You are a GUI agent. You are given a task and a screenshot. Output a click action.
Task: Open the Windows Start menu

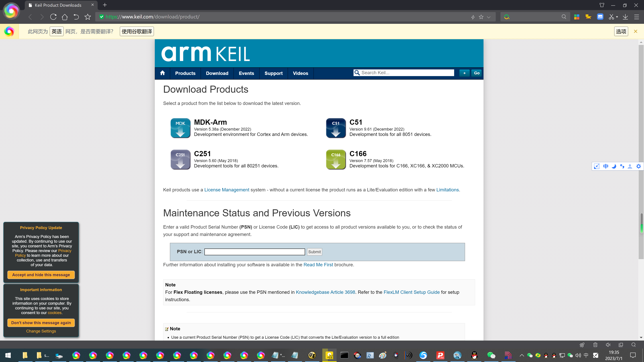pos(8,355)
